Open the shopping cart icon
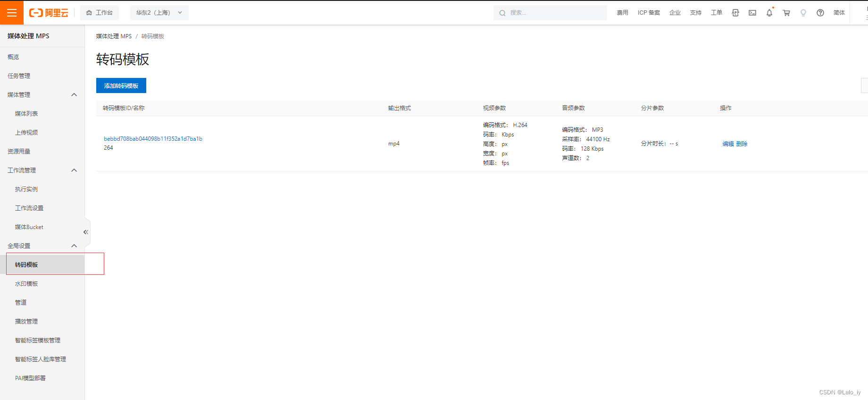868x400 pixels. click(x=786, y=13)
